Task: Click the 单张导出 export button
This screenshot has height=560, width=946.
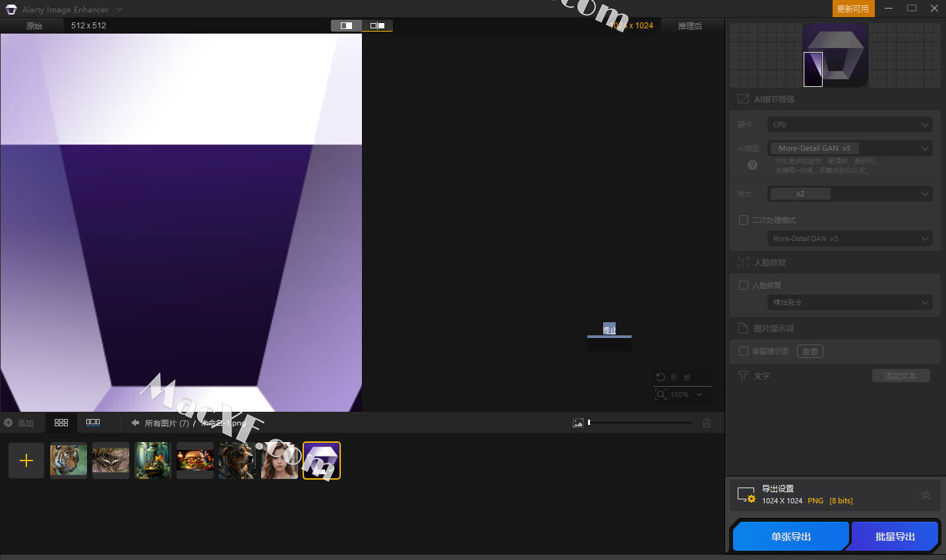Action: (x=790, y=536)
